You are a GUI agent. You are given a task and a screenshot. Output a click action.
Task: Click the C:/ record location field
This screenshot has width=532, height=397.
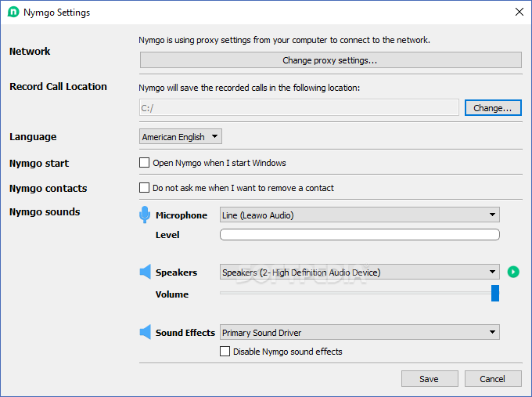click(x=299, y=107)
